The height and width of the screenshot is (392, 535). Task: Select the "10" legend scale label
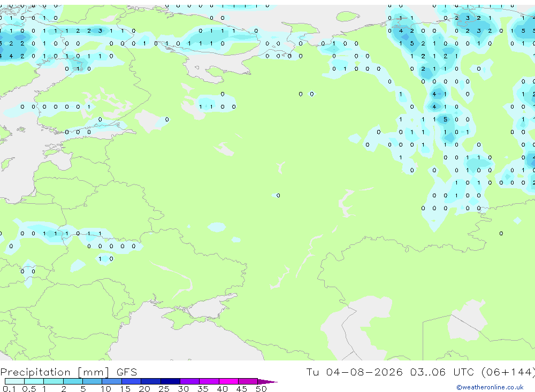106,389
